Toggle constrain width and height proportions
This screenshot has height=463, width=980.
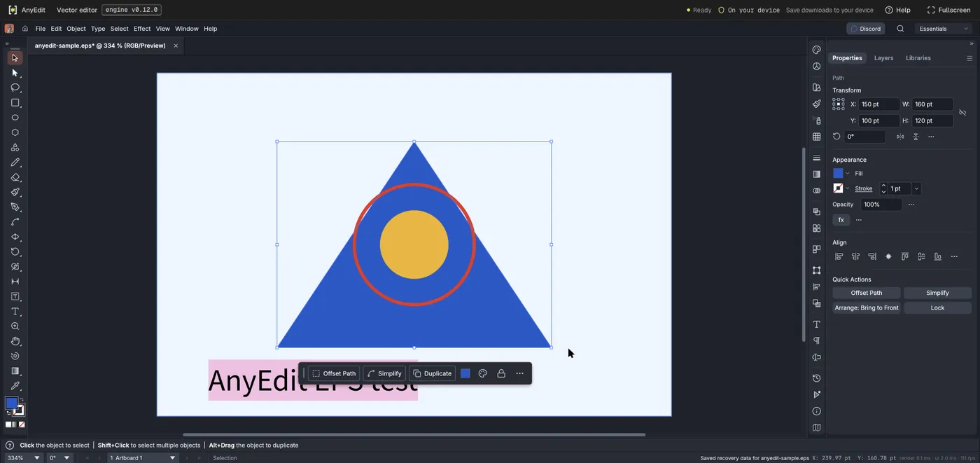point(962,113)
